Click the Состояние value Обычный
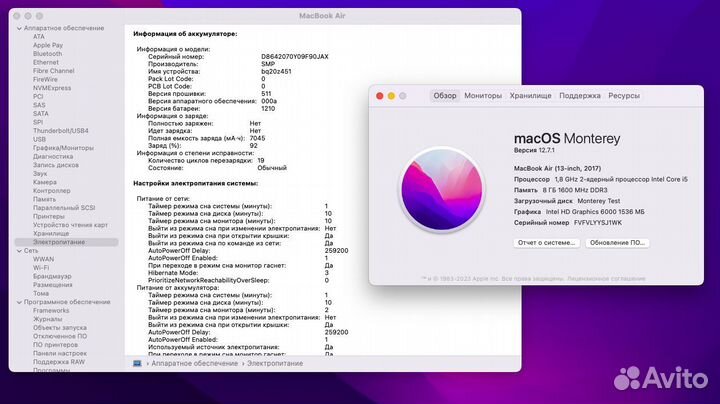 pos(272,168)
